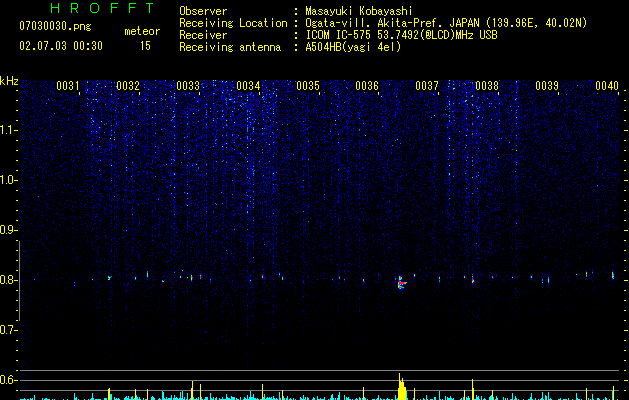Click the Observer label

203,11
